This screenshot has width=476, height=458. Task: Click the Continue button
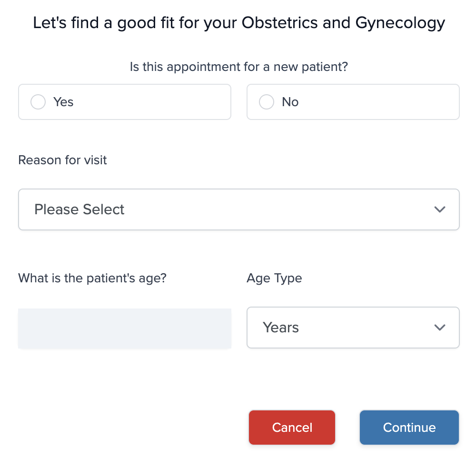[409, 427]
